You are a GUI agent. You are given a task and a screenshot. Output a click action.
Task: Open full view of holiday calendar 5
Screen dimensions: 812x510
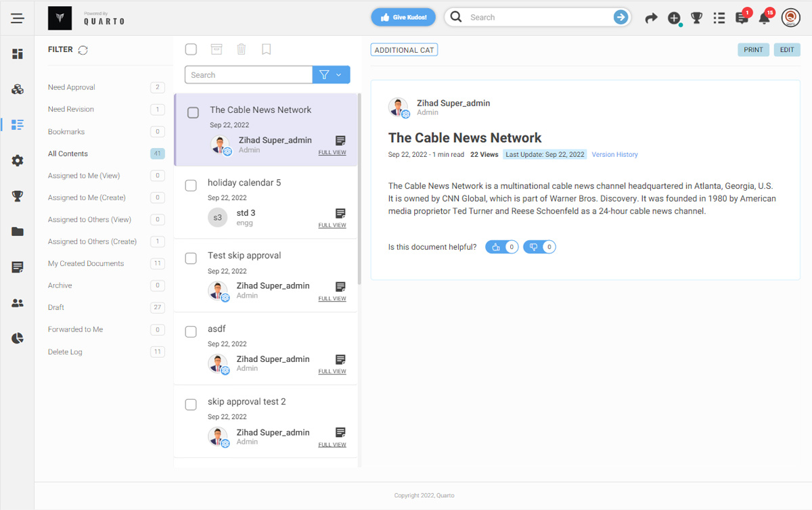pyautogui.click(x=332, y=225)
